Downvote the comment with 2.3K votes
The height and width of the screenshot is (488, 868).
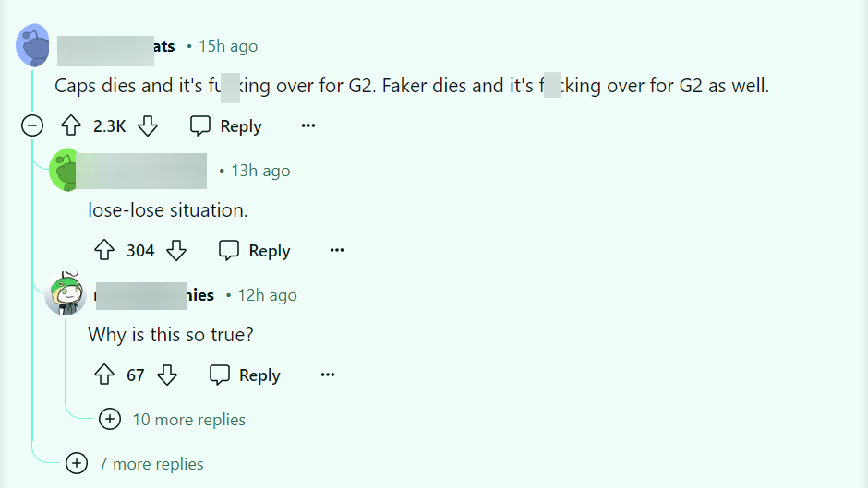148,126
